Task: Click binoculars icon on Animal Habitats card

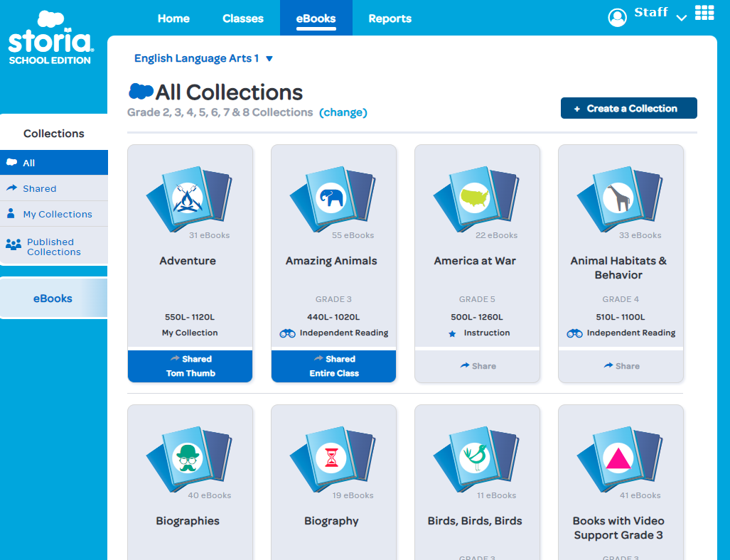Action: (574, 333)
